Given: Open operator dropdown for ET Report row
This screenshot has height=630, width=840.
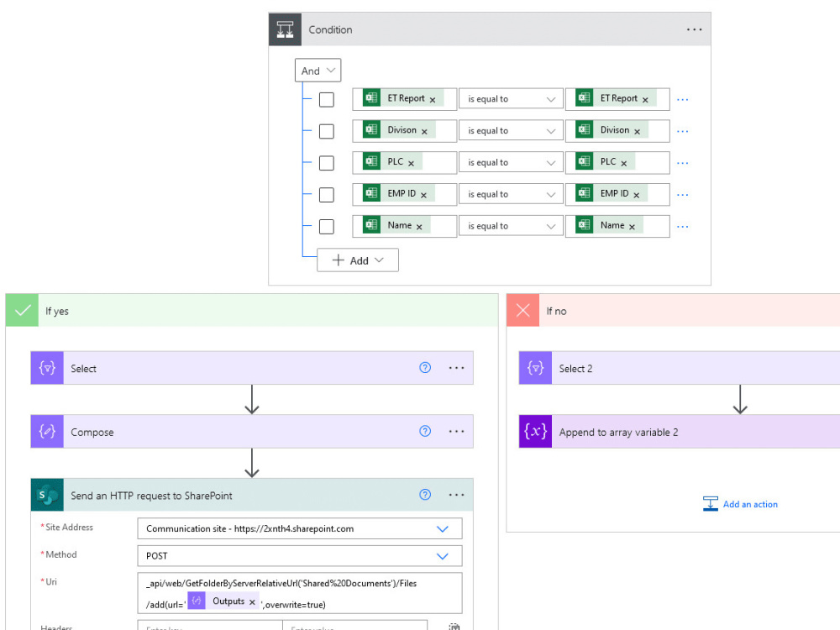Looking at the screenshot, I should (x=511, y=99).
